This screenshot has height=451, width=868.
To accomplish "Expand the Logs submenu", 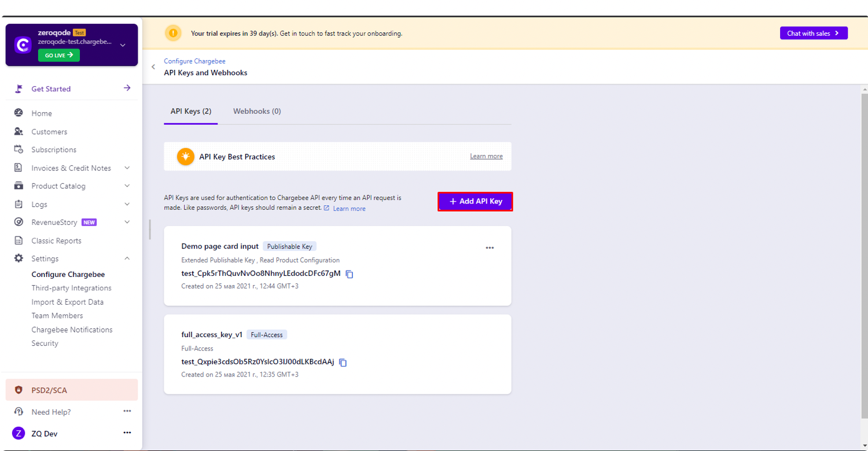I will click(x=127, y=205).
